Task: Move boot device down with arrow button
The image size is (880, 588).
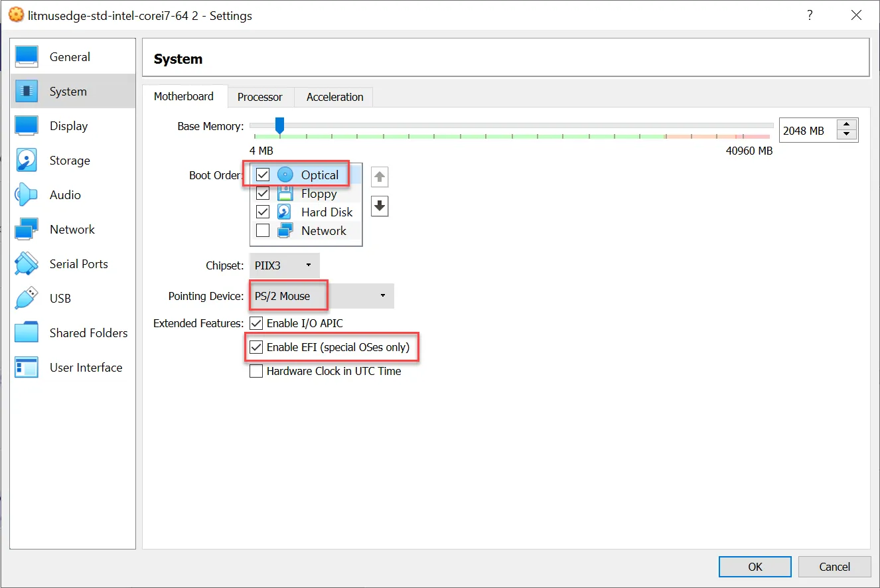Action: coord(380,206)
